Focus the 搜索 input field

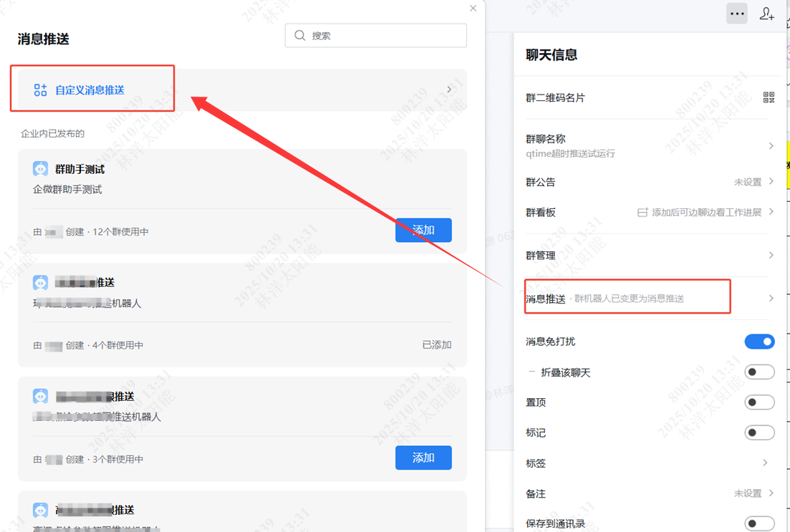pyautogui.click(x=376, y=35)
